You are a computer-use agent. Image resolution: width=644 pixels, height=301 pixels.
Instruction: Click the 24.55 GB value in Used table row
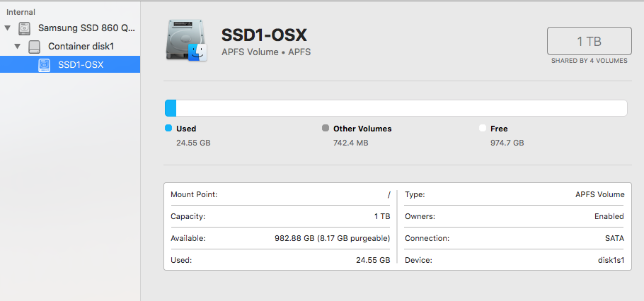[x=373, y=260]
